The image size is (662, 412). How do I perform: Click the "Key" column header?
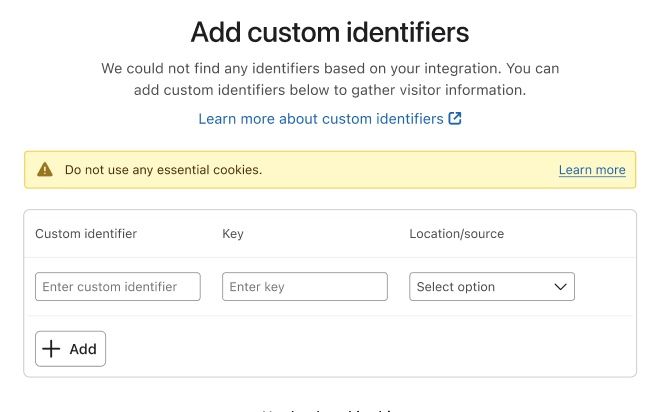click(x=233, y=234)
